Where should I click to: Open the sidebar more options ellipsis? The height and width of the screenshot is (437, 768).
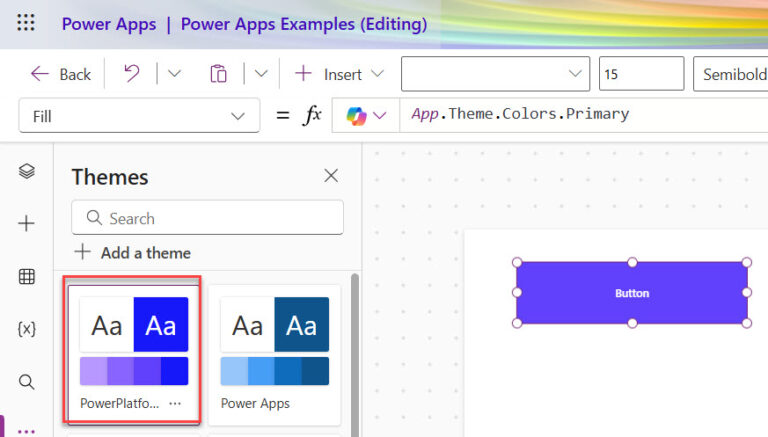(x=26, y=432)
